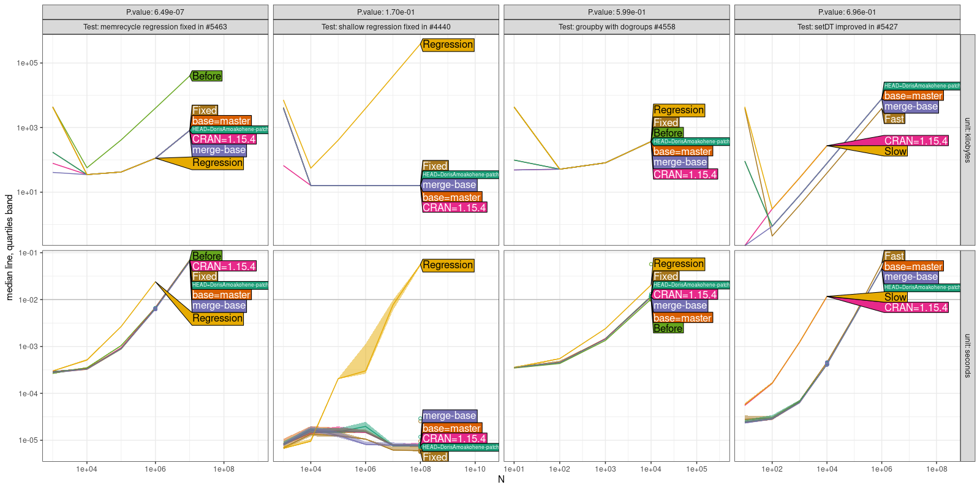The height and width of the screenshot is (490, 980).
Task: Click 'Regression' label in groupby kilobytes panel
Action: click(x=679, y=110)
